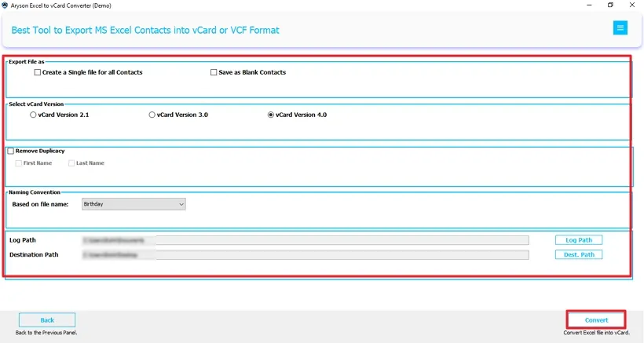Click 'Back to the Previous Panel.' hint text
The height and width of the screenshot is (343, 644).
46,333
